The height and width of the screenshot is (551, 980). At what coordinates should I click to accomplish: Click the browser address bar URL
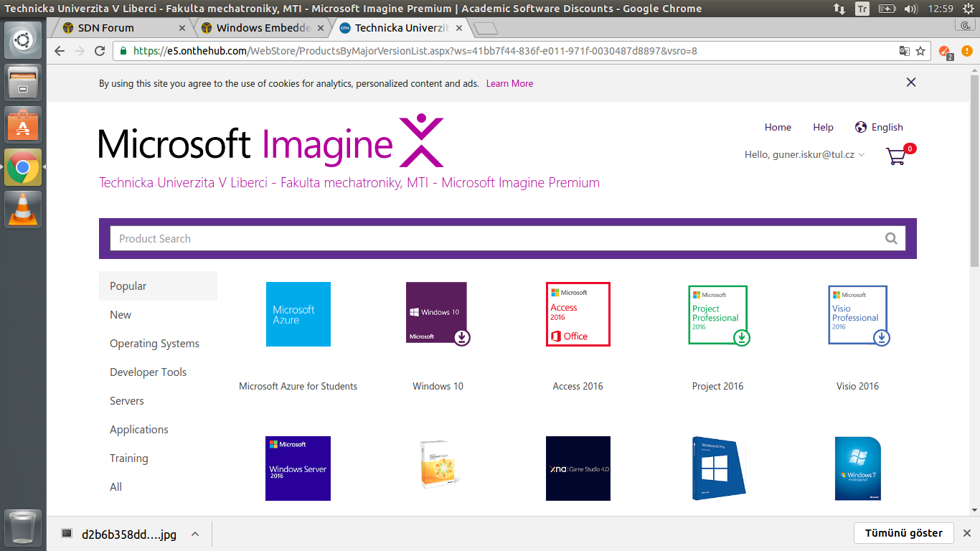click(x=415, y=51)
